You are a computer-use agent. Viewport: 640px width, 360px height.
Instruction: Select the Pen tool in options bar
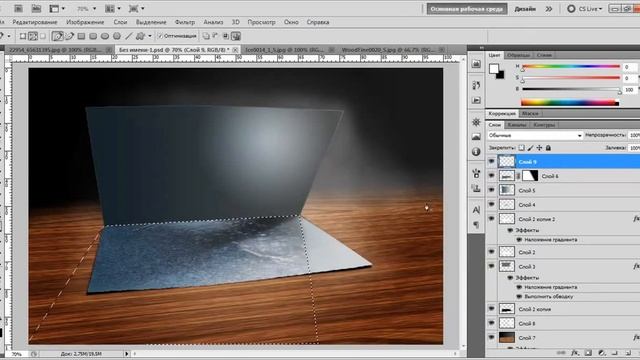[x=58, y=36]
